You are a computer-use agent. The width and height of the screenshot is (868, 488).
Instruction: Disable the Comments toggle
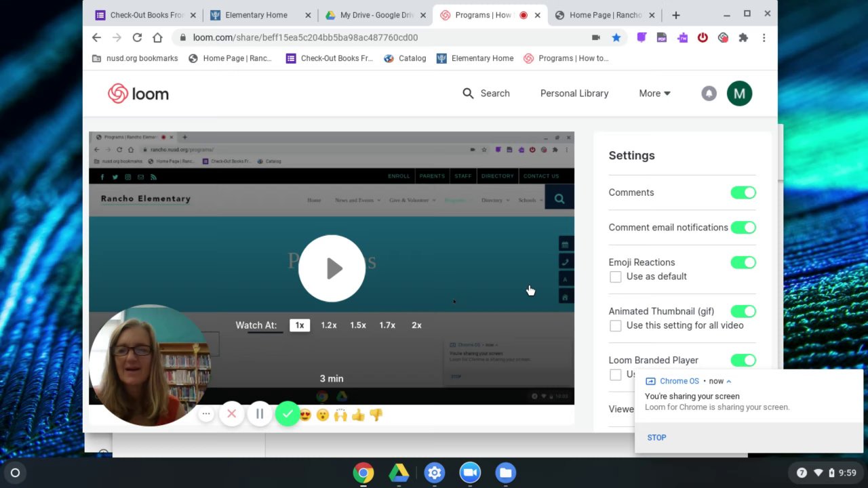(x=743, y=192)
